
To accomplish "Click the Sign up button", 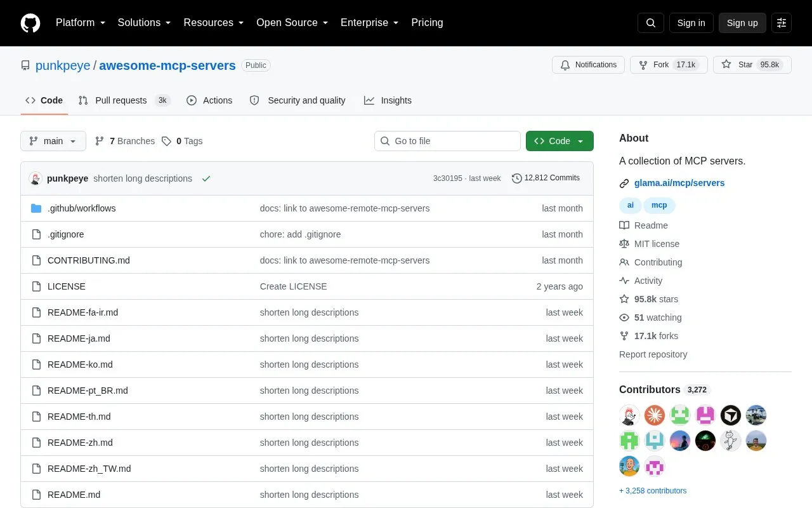I will pyautogui.click(x=742, y=23).
